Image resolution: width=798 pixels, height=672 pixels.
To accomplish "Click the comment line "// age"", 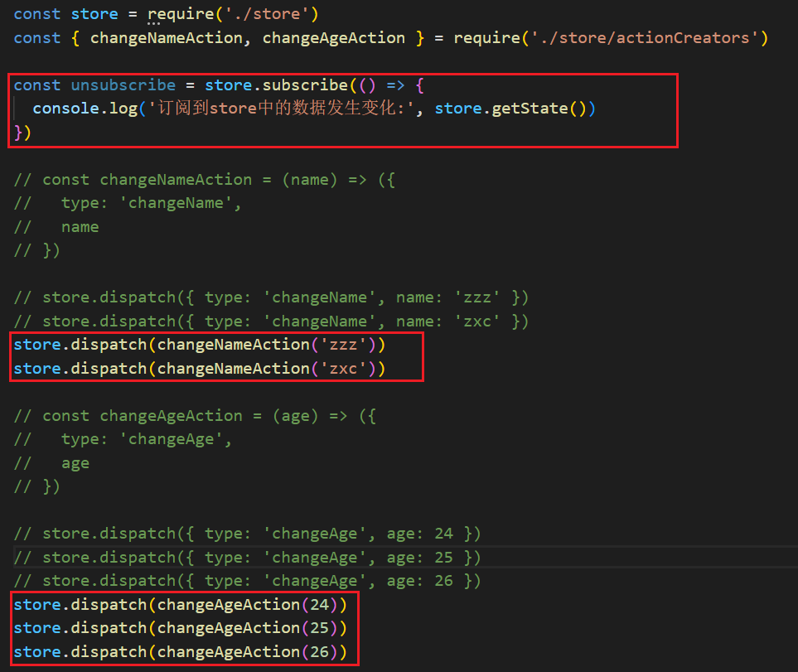I will point(51,463).
